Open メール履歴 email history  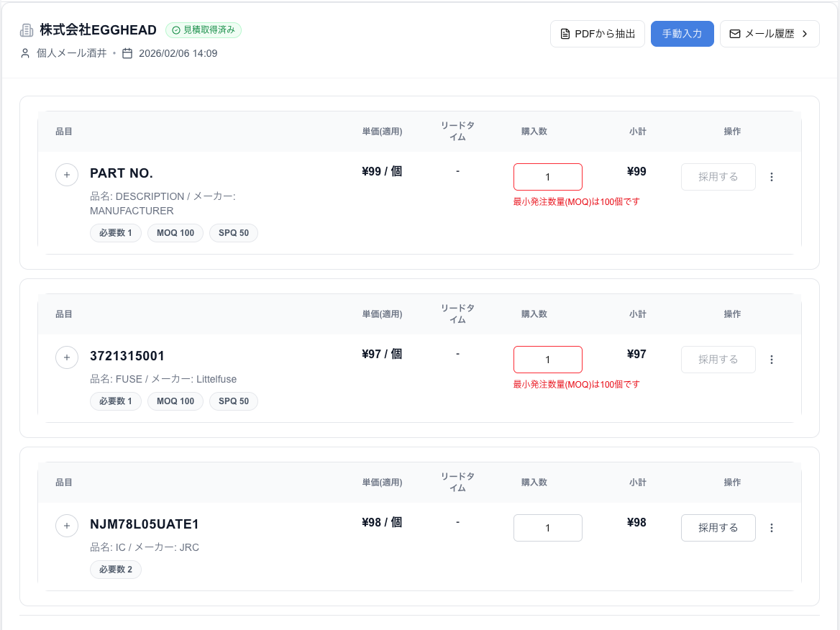[x=769, y=34]
